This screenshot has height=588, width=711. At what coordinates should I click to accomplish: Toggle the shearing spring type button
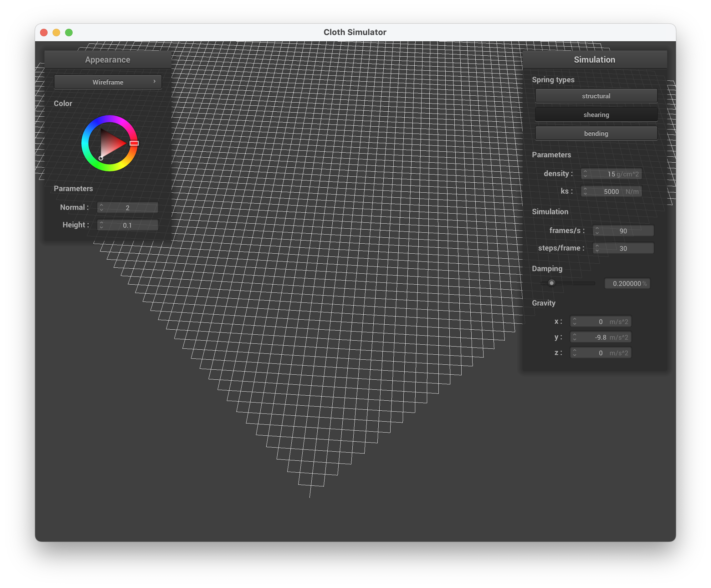[x=596, y=115]
